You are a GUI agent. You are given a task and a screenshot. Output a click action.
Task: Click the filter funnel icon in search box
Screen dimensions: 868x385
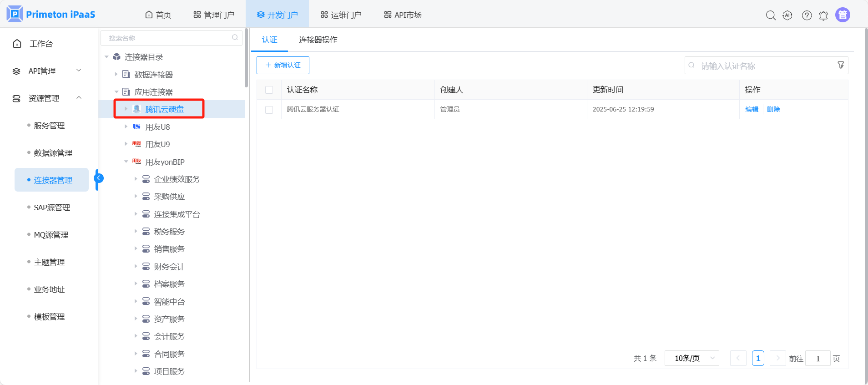coord(841,65)
